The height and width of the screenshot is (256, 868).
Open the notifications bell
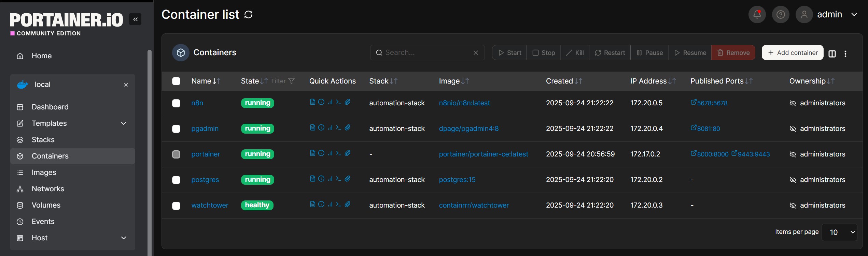coord(757,15)
